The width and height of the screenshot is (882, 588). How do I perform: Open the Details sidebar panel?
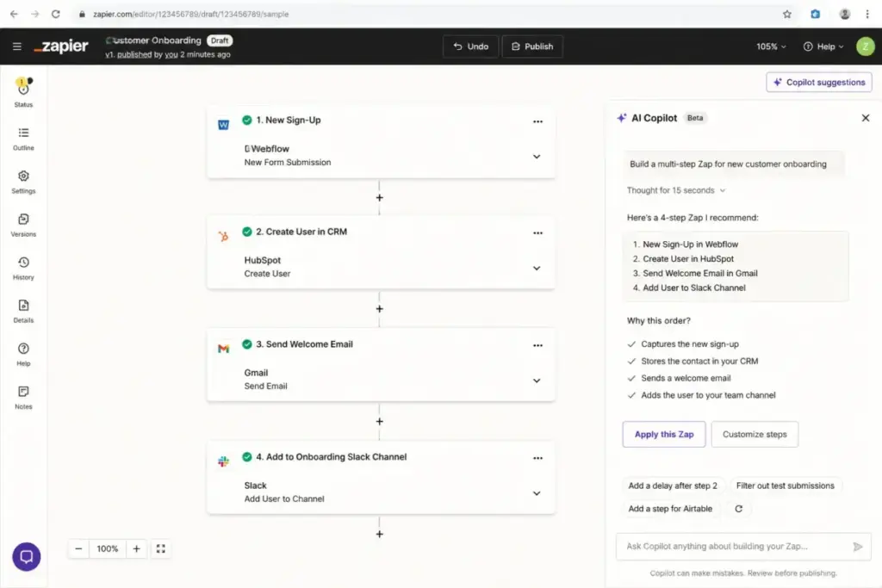[23, 312]
